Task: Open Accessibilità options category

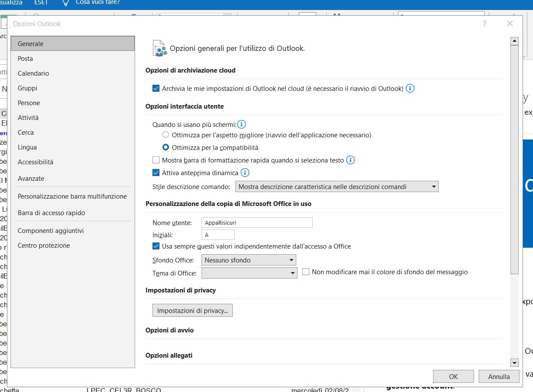Action: 73,162
